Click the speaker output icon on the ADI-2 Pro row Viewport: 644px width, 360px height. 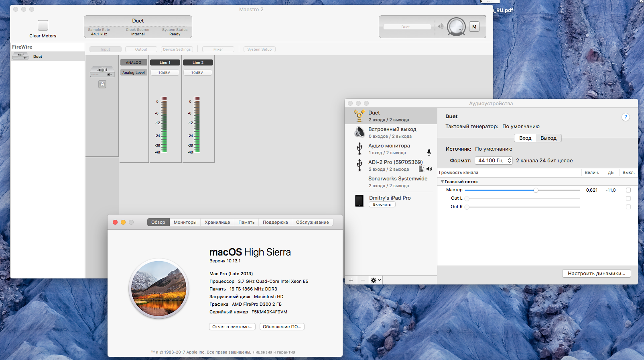click(x=429, y=169)
